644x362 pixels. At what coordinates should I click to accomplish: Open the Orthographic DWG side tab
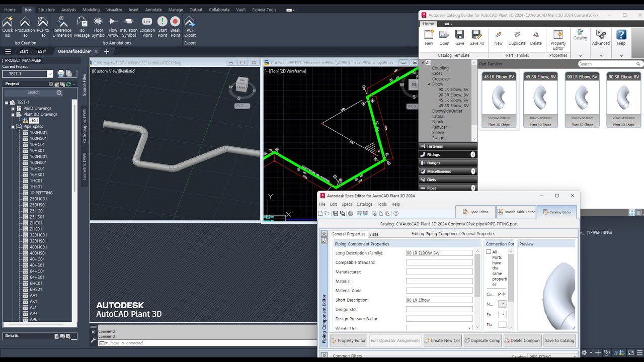[x=85, y=125]
